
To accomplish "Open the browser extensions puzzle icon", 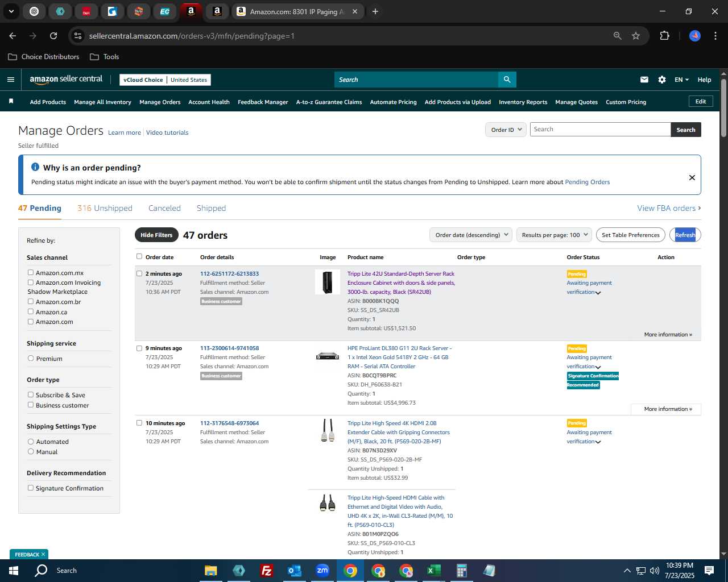I will [664, 36].
